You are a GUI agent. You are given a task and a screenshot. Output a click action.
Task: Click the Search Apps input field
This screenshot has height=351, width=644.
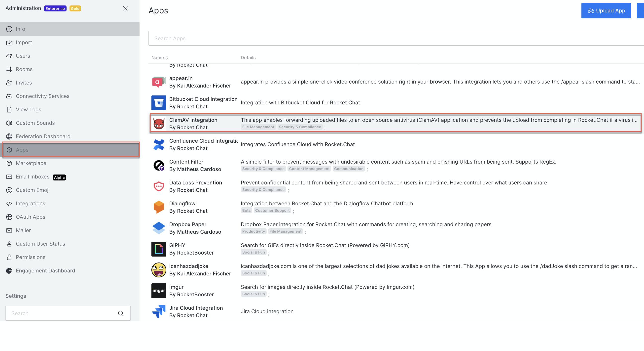point(396,39)
